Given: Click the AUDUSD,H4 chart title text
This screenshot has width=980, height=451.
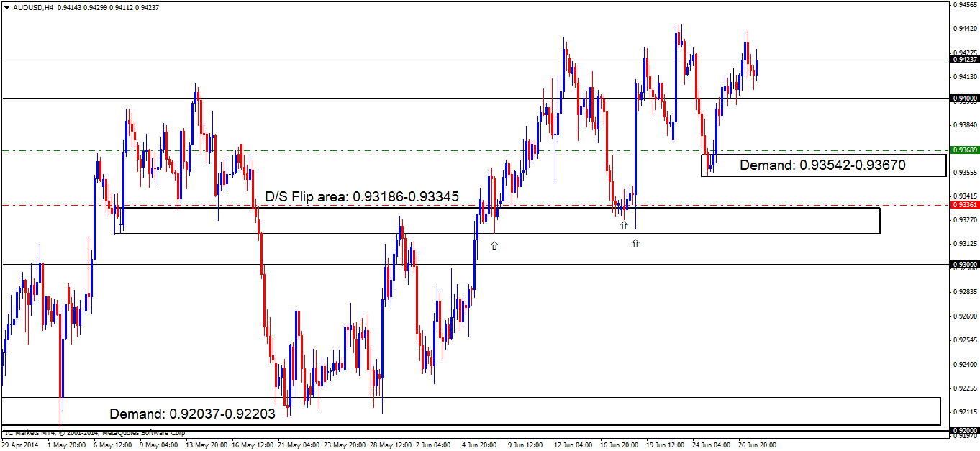Looking at the screenshot, I should (32, 8).
